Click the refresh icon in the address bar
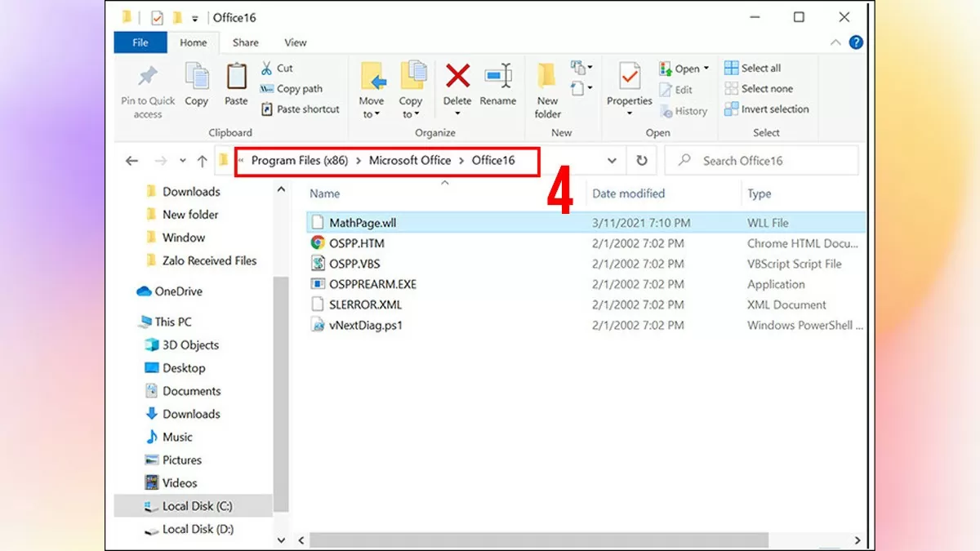Screen dimensions: 980x551 pyautogui.click(x=642, y=160)
